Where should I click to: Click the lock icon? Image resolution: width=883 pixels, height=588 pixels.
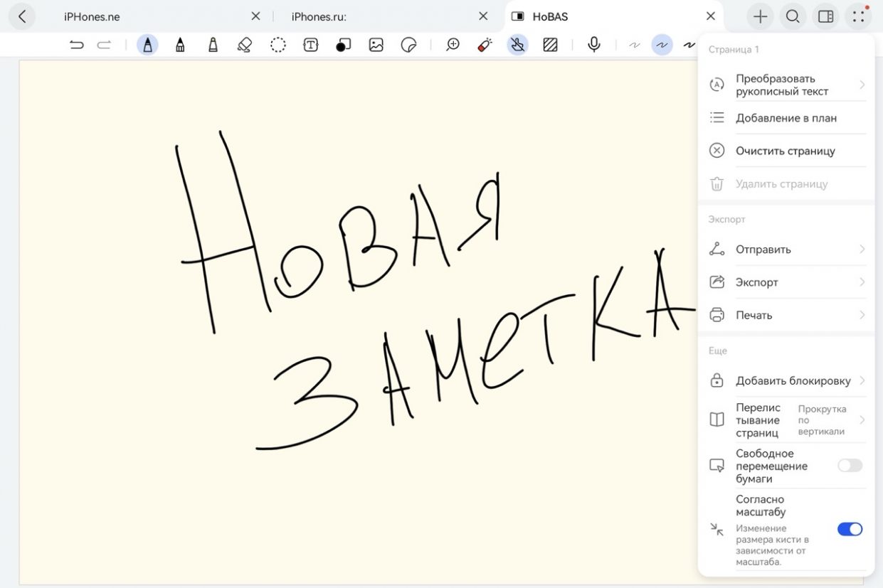tap(717, 381)
